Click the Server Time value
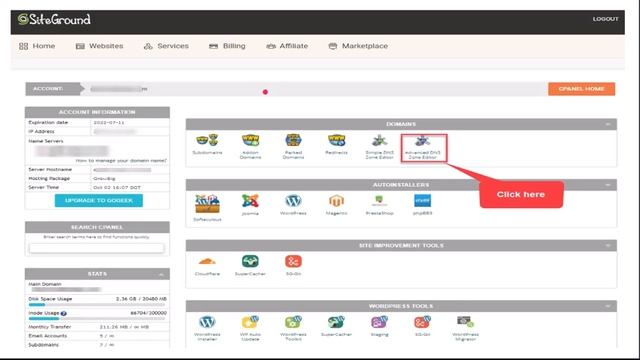 pos(117,187)
